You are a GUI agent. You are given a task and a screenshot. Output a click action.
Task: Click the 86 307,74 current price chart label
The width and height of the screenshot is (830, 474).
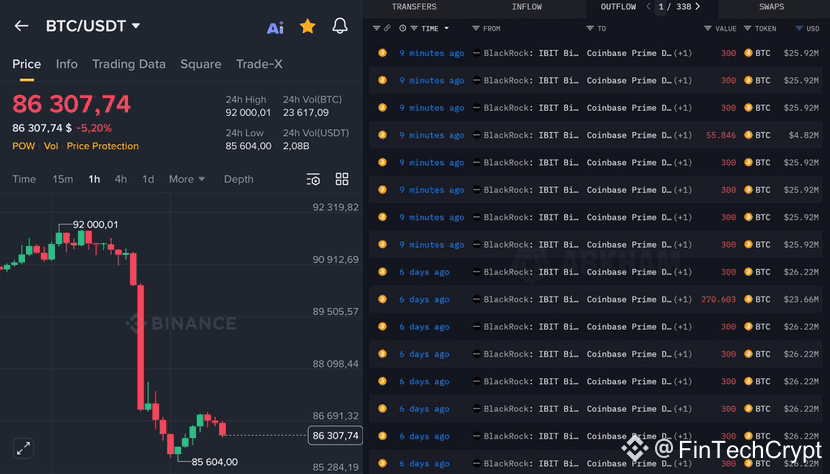[x=335, y=435]
